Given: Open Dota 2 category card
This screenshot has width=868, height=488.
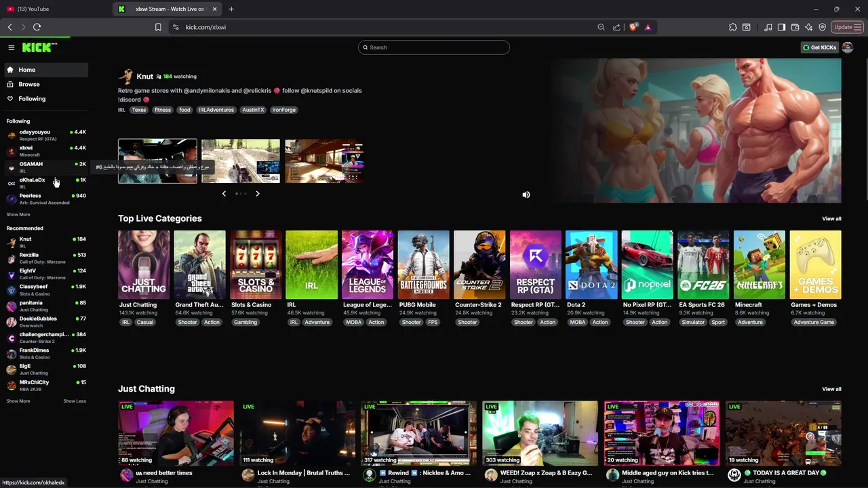Looking at the screenshot, I should coord(591,265).
